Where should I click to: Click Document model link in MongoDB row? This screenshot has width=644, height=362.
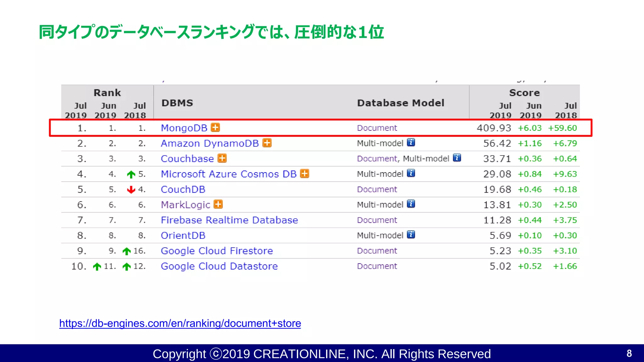click(x=377, y=128)
